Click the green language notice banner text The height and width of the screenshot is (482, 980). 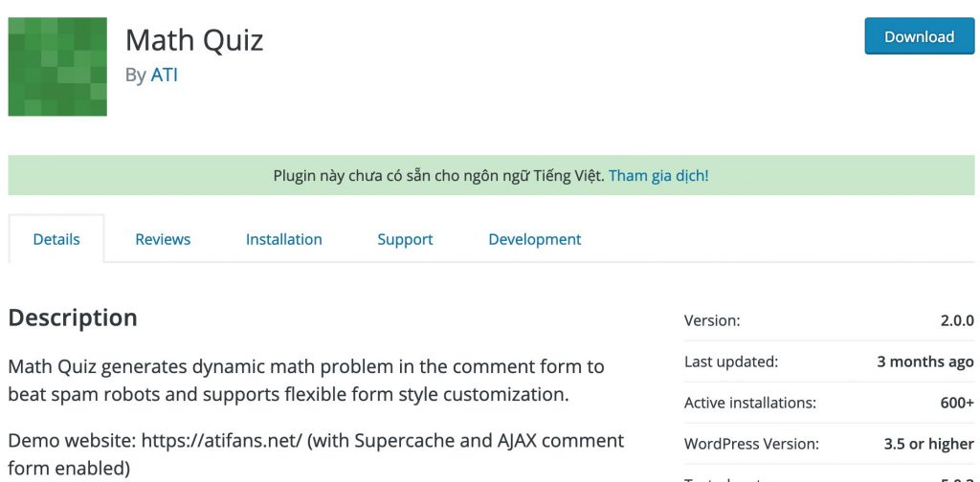point(438,176)
